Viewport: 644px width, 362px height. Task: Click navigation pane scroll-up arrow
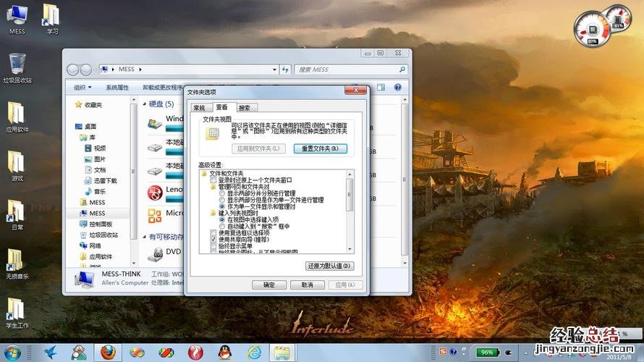coord(134,100)
